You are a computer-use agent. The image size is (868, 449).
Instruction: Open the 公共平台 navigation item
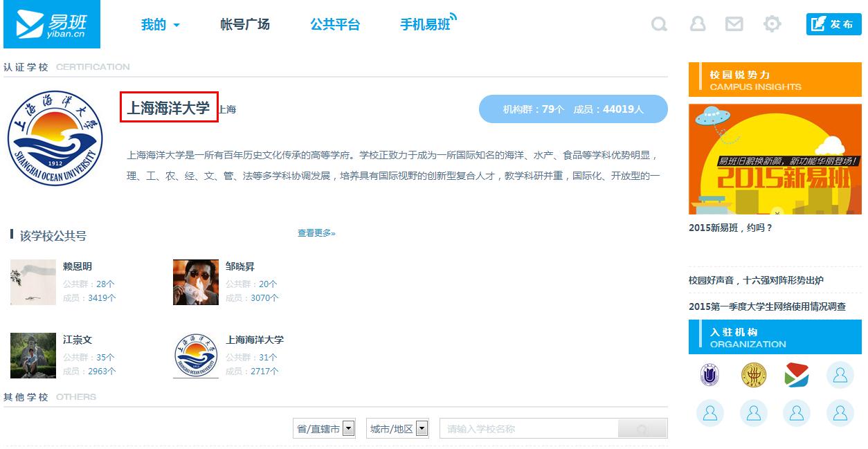tap(335, 25)
